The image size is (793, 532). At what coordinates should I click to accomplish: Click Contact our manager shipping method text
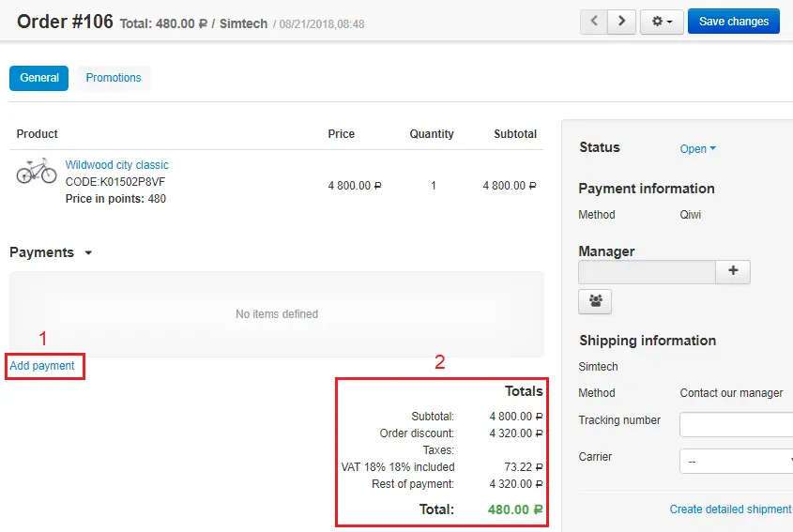[x=731, y=393]
